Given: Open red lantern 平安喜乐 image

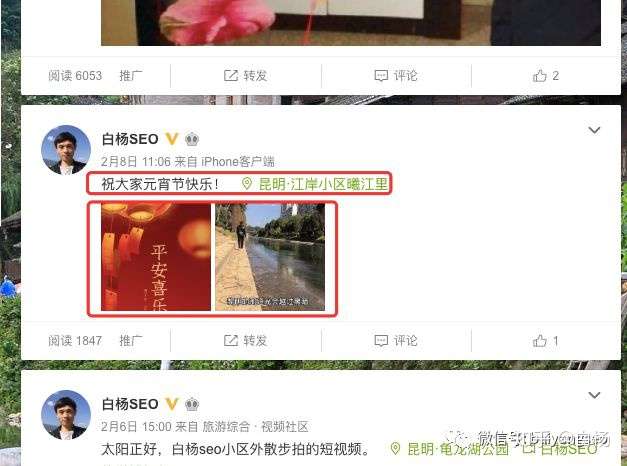Looking at the screenshot, I should (x=156, y=257).
